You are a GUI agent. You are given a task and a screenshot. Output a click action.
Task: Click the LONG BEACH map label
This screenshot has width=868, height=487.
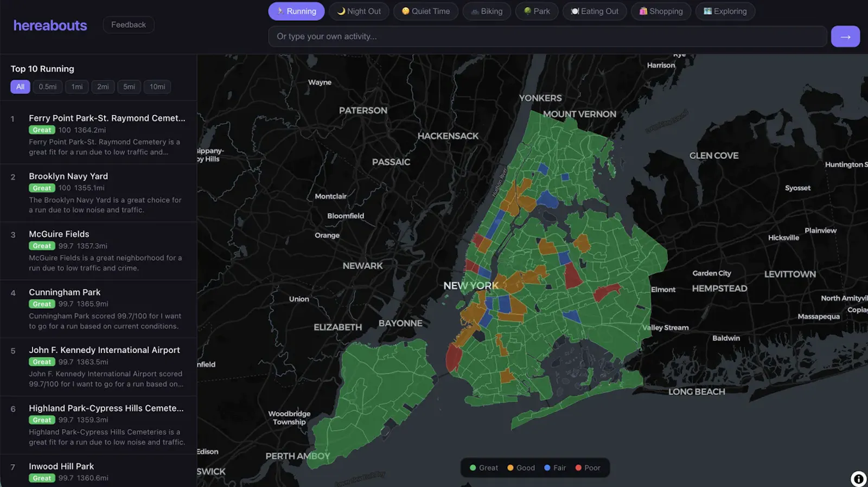pos(697,392)
